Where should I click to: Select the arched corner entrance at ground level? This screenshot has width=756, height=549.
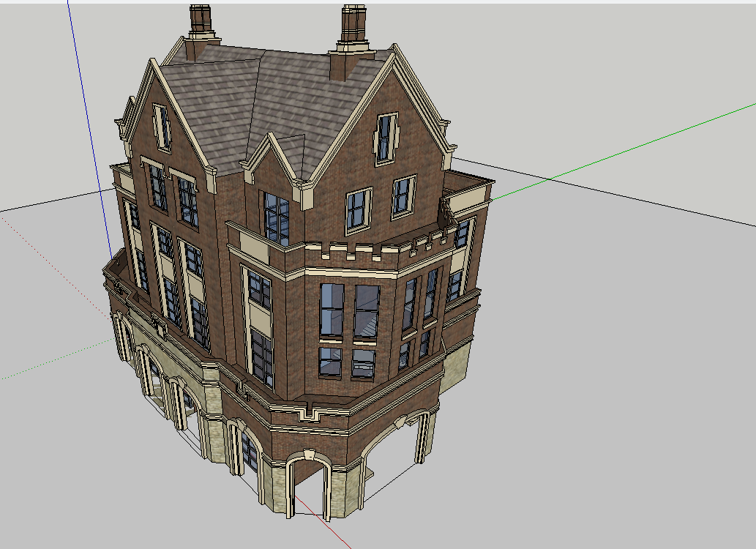click(309, 486)
